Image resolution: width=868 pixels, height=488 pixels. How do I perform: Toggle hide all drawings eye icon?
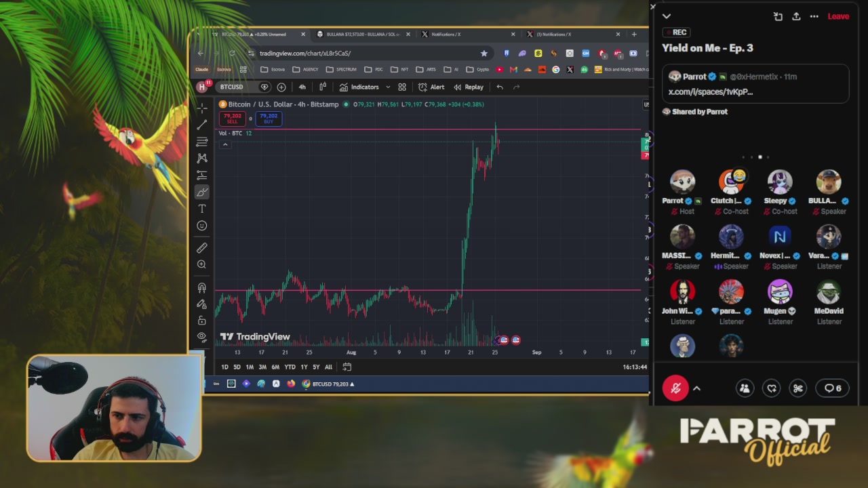click(202, 336)
